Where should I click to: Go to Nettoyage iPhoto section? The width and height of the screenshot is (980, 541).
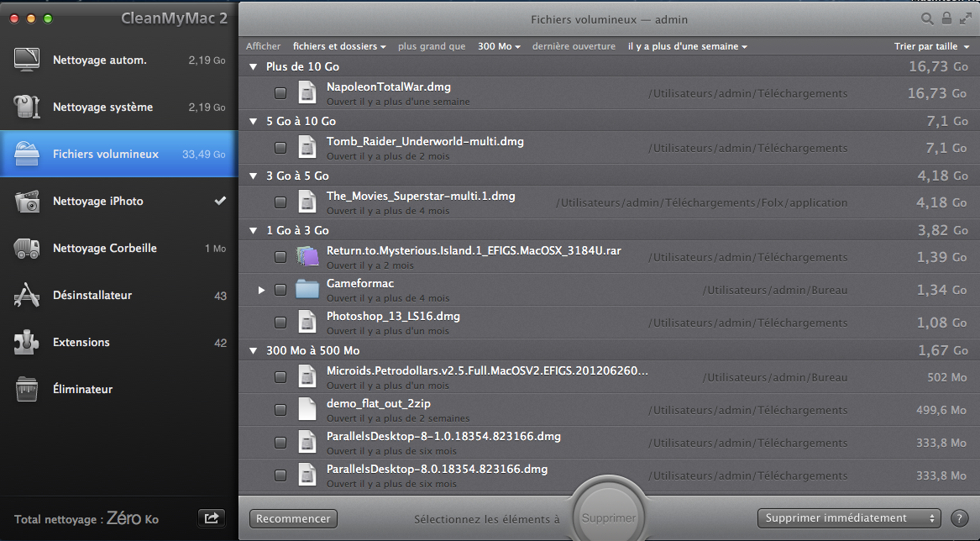118,201
